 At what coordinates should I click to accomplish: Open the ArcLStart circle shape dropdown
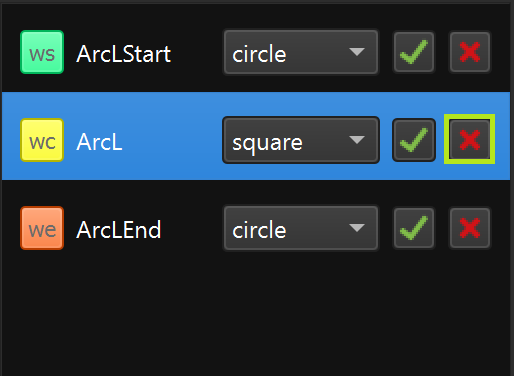301,52
